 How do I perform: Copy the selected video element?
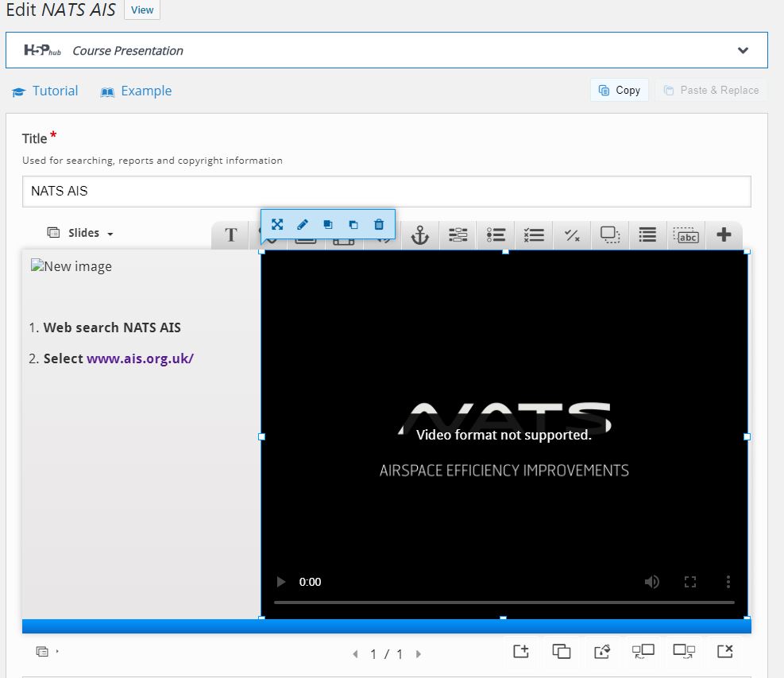(327, 224)
